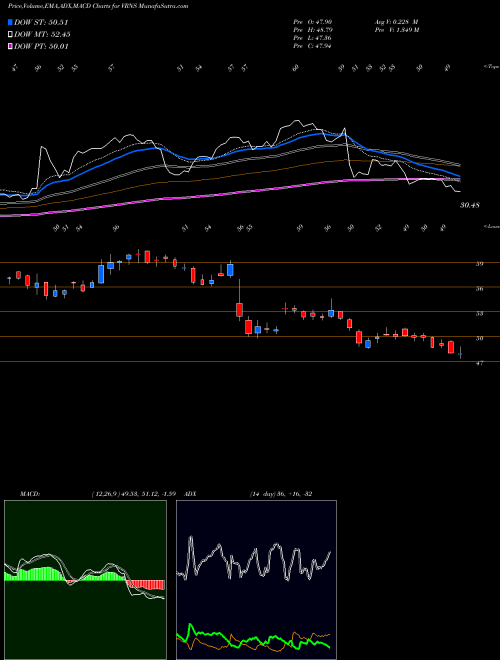Click the MACD '(12,26,9) 49.53, 51.12, -1.59' readout
Screen dimensions: 500x660
click(136, 494)
